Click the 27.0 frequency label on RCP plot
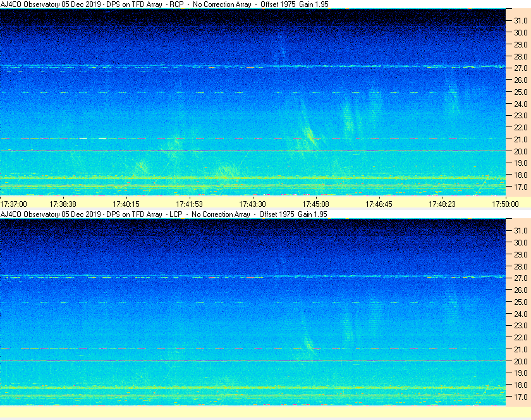The width and height of the screenshot is (531, 420). click(x=521, y=68)
